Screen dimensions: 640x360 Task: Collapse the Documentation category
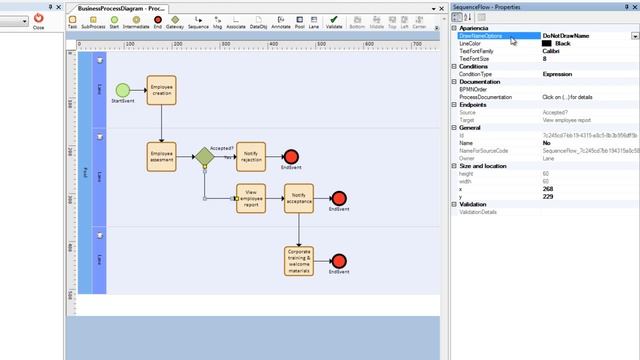click(454, 82)
